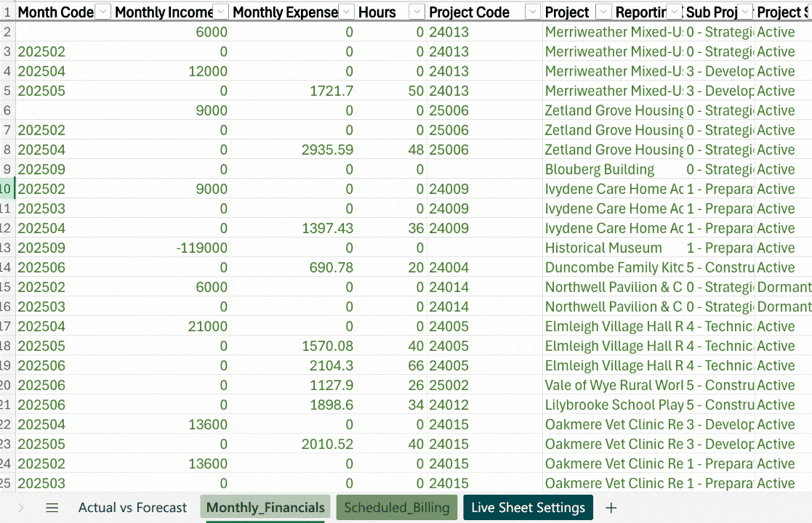Open Reporting column filter dropdown
812x523 pixels.
[x=674, y=12]
